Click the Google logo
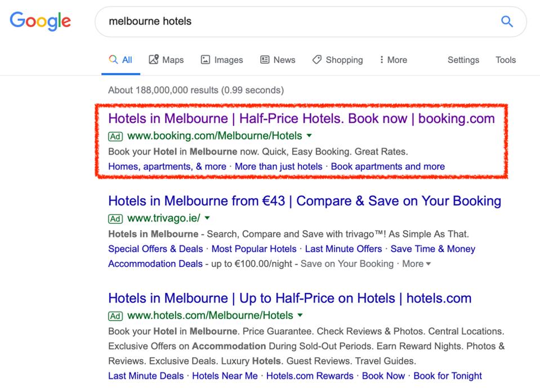 [40, 21]
